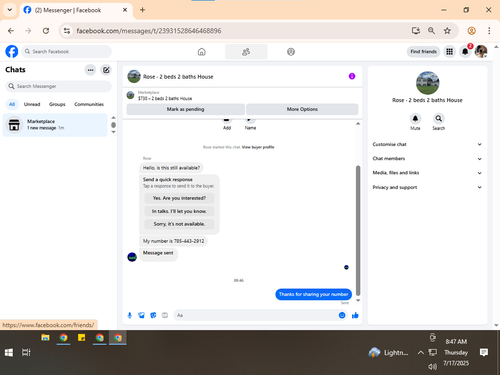The width and height of the screenshot is (500, 375).
Task: Open conversation information purple icon
Action: (352, 76)
